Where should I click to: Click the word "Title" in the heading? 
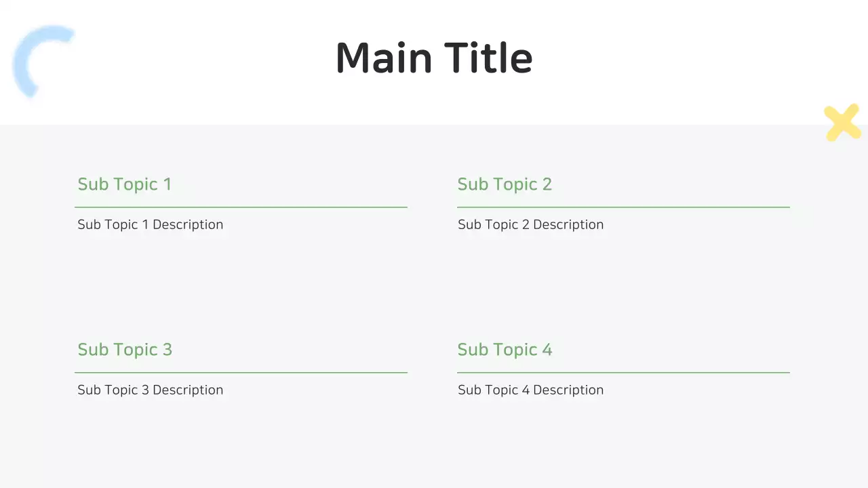tap(488, 58)
